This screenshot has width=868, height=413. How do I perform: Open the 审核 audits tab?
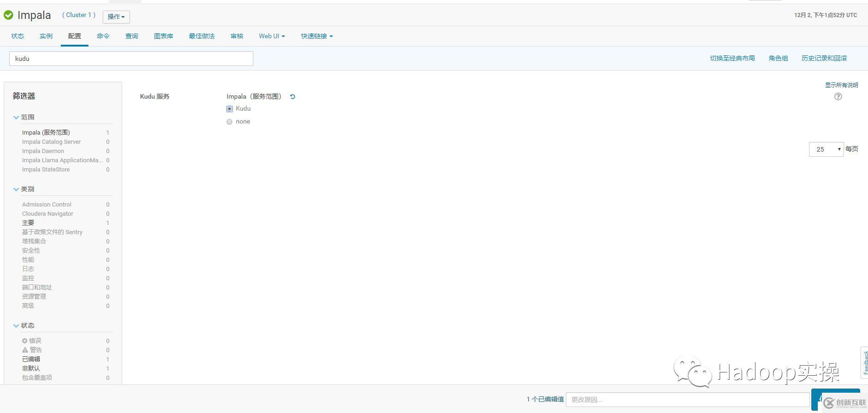point(237,36)
